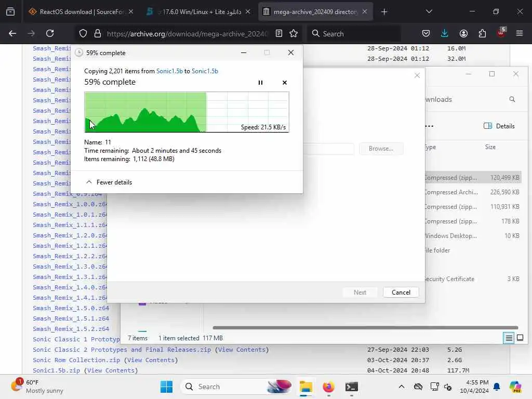Toggle reader view icon

tap(279, 33)
